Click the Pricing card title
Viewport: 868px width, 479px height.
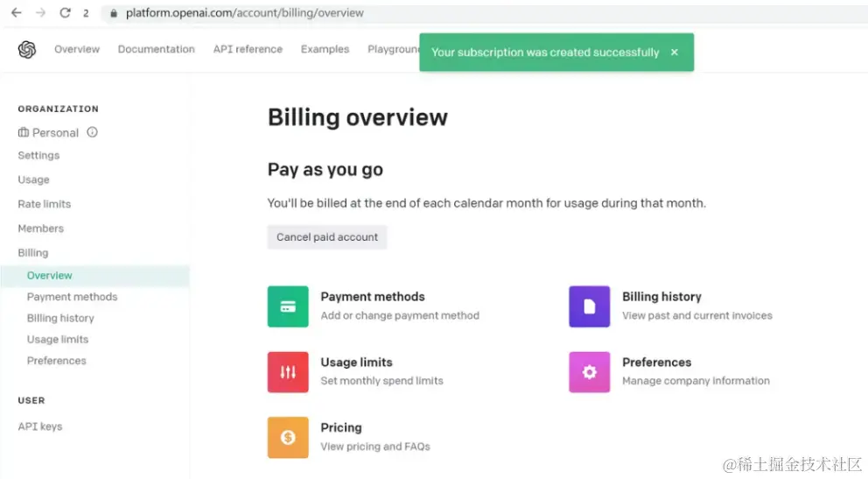[341, 427]
